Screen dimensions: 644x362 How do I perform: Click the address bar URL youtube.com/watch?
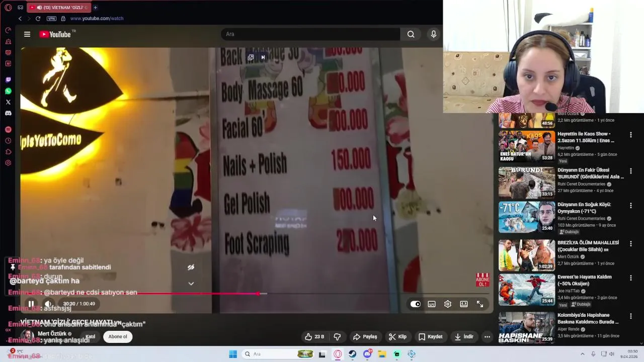[97, 19]
